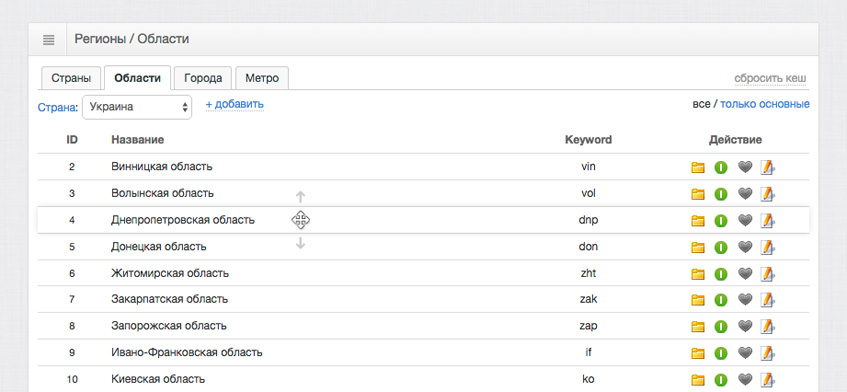Click the Винницкая область name

(162, 167)
